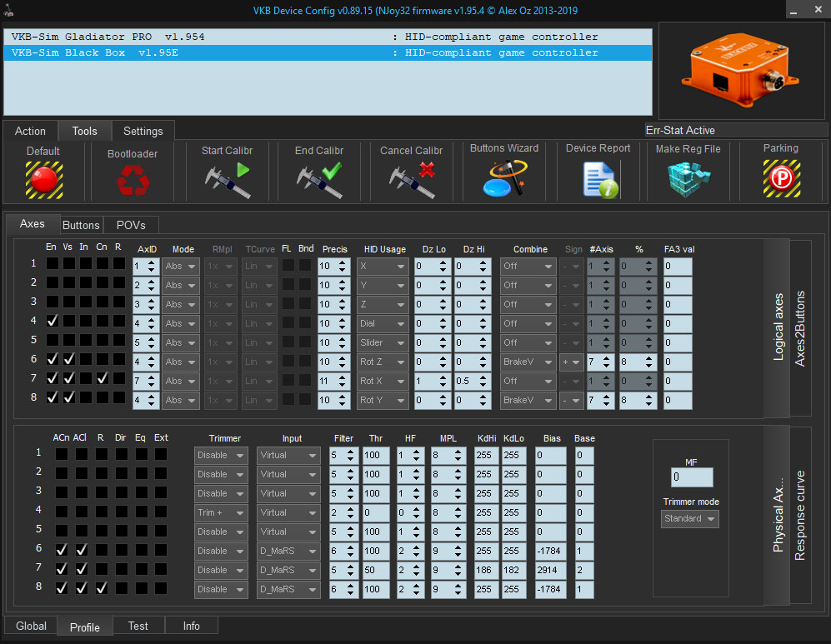
Task: Switch to the Action tab
Action: click(x=30, y=131)
